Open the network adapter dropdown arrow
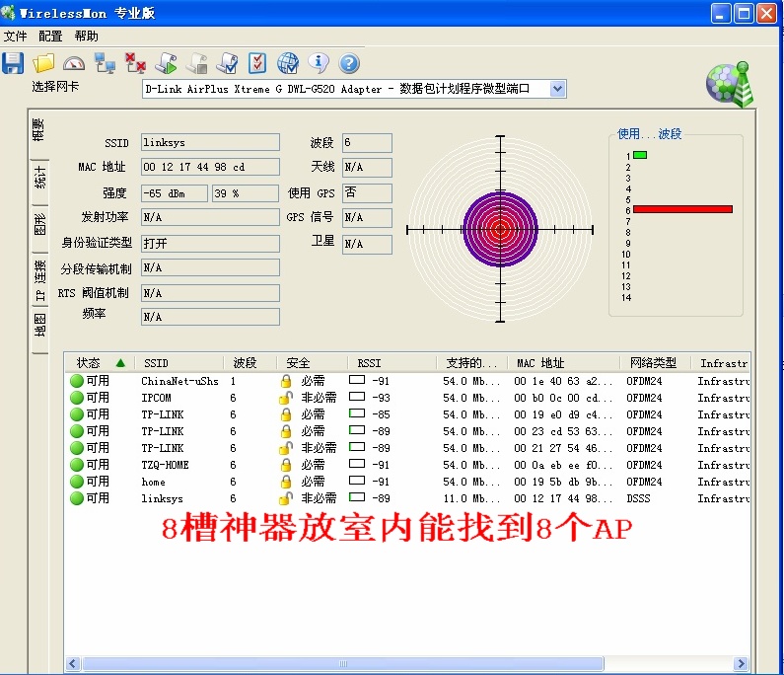 [557, 89]
